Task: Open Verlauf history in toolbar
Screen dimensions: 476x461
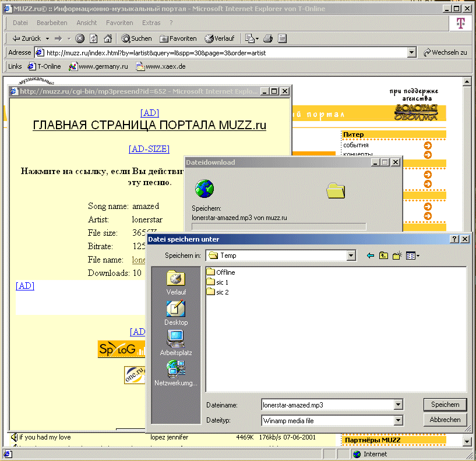Action: [x=220, y=38]
